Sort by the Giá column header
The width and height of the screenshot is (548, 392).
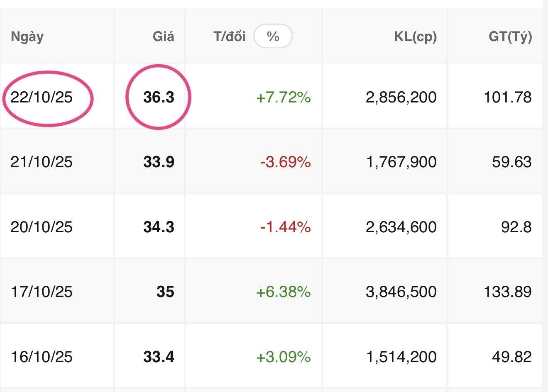click(164, 37)
